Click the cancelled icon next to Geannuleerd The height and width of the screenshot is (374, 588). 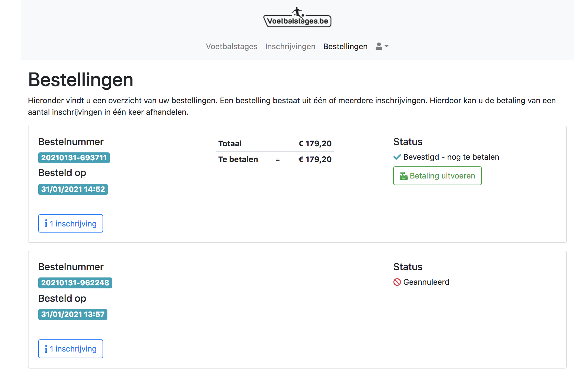click(x=397, y=282)
